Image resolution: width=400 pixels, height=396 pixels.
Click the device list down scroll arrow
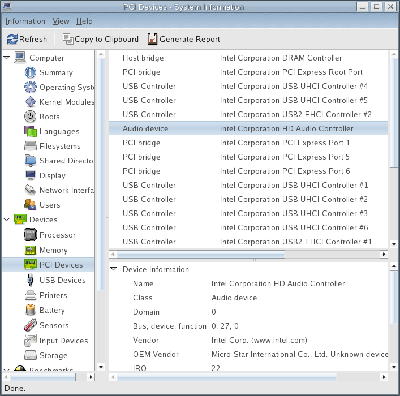394,244
